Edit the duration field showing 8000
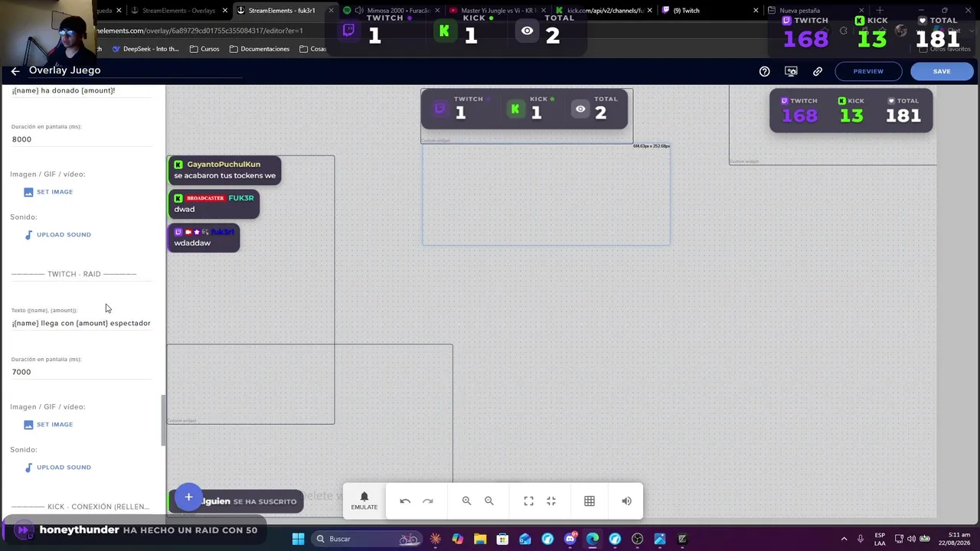This screenshot has width=980, height=551. 81,139
